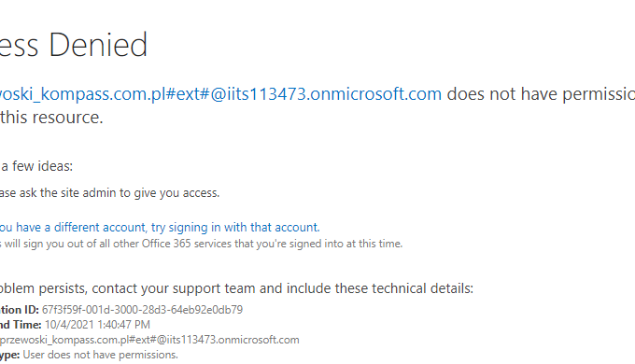Click the Date and Time label
The width and height of the screenshot is (635, 364).
pos(21,325)
